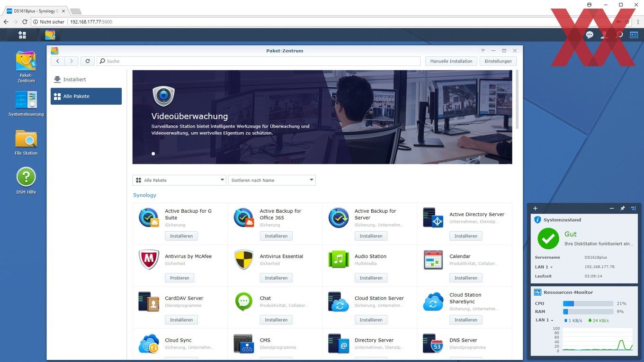The width and height of the screenshot is (644, 362).
Task: Launch File Station from desktop
Action: [26, 143]
